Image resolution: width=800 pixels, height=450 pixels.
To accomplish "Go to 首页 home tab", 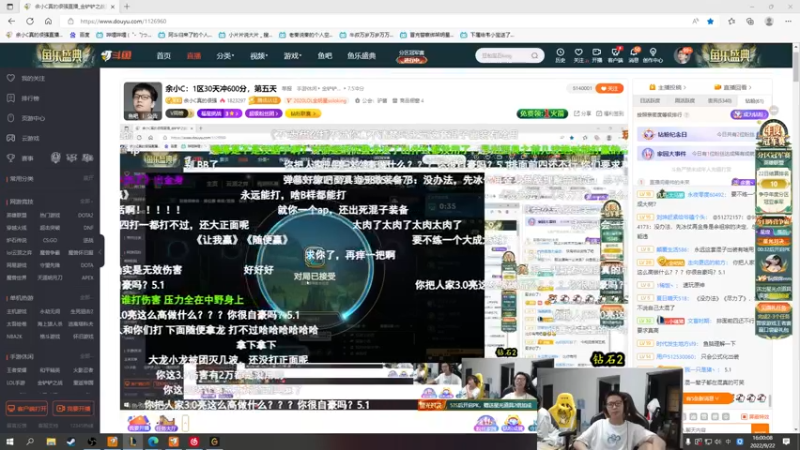I will pos(163,56).
